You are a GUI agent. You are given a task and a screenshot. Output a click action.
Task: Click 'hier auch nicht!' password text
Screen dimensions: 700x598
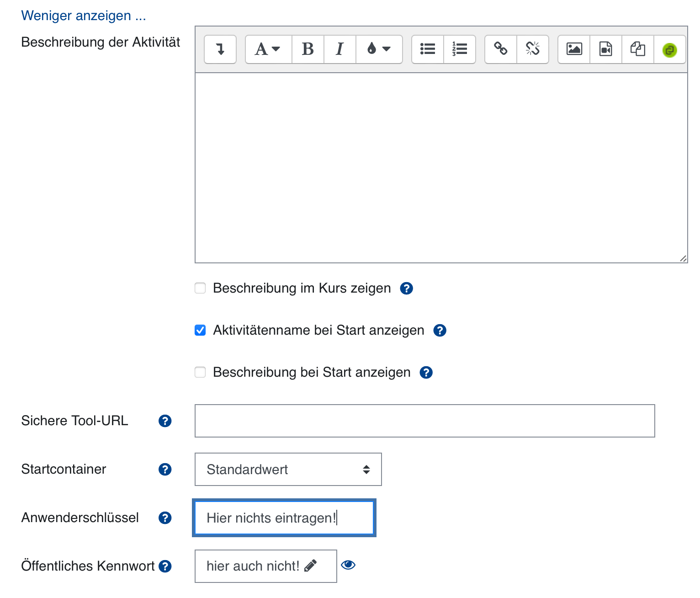253,566
